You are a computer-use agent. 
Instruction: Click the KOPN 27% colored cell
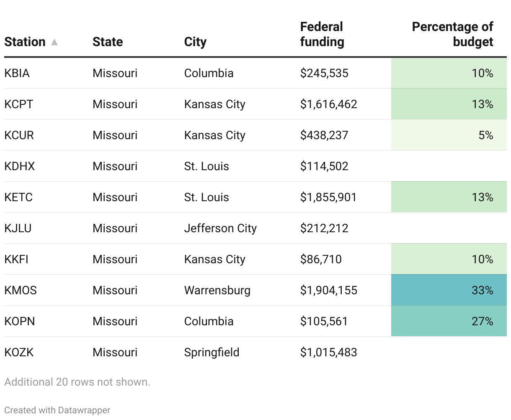tap(449, 321)
